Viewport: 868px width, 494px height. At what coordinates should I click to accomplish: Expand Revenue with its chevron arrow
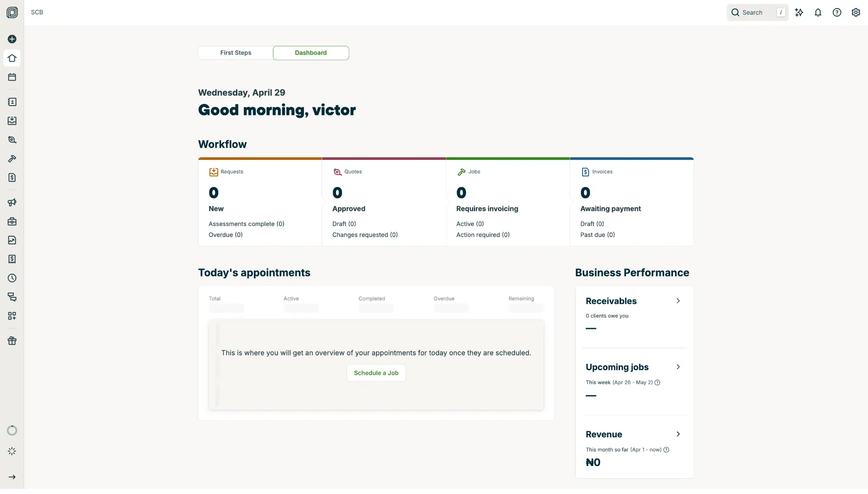(678, 434)
